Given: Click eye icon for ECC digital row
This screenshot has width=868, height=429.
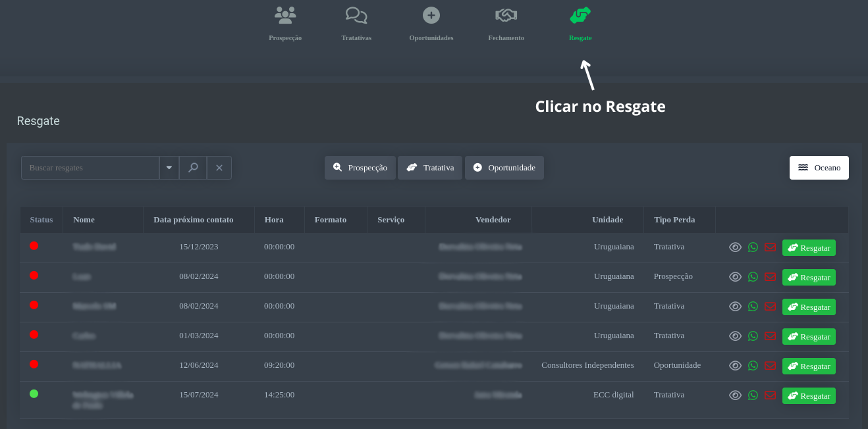Looking at the screenshot, I should point(735,395).
